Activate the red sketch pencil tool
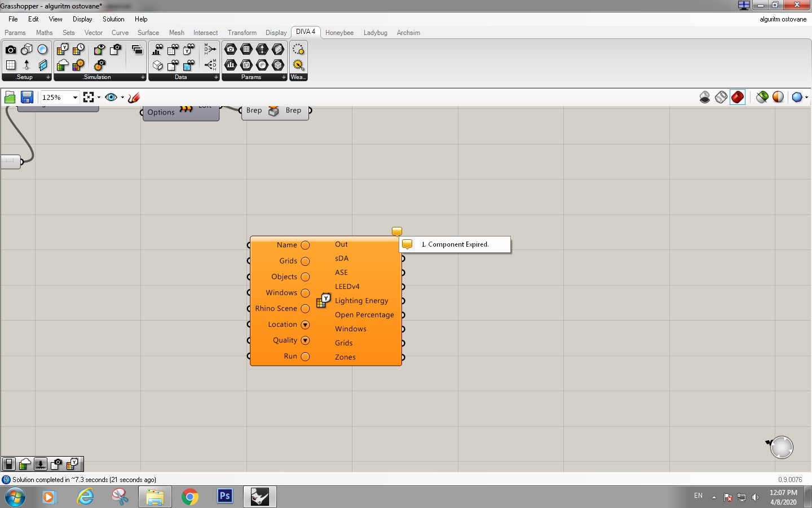 (x=134, y=98)
